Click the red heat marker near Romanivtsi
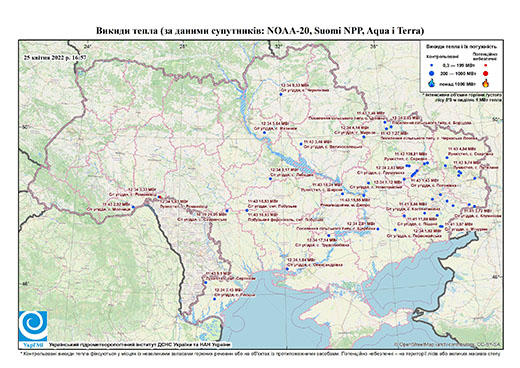Screen dimensions: 520x368 point(159,197)
